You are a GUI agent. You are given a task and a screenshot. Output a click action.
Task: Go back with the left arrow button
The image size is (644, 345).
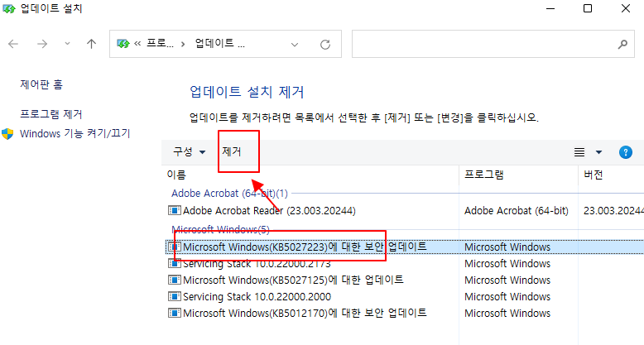13,44
